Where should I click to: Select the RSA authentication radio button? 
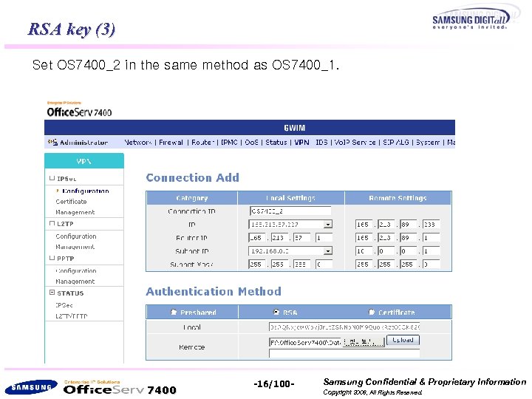[276, 312]
